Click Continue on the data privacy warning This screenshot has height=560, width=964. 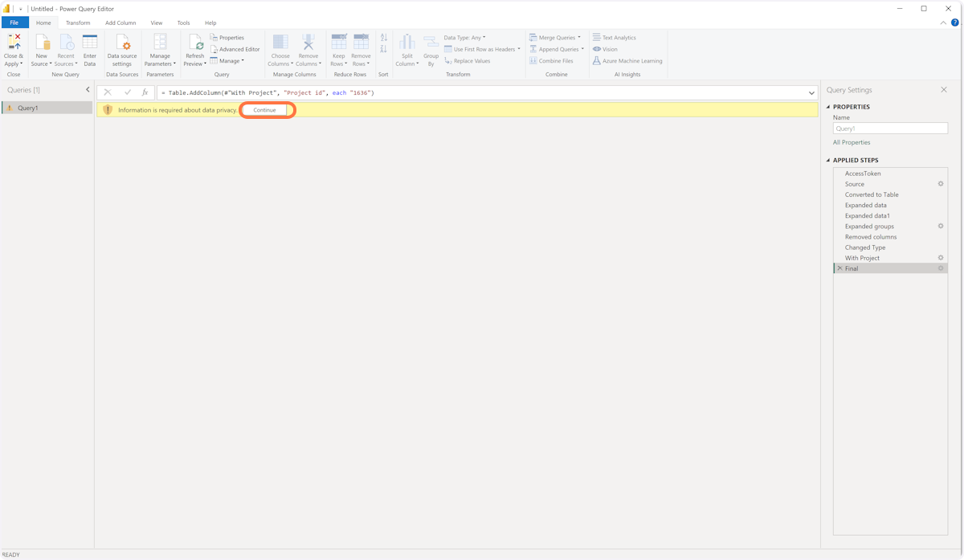(264, 110)
